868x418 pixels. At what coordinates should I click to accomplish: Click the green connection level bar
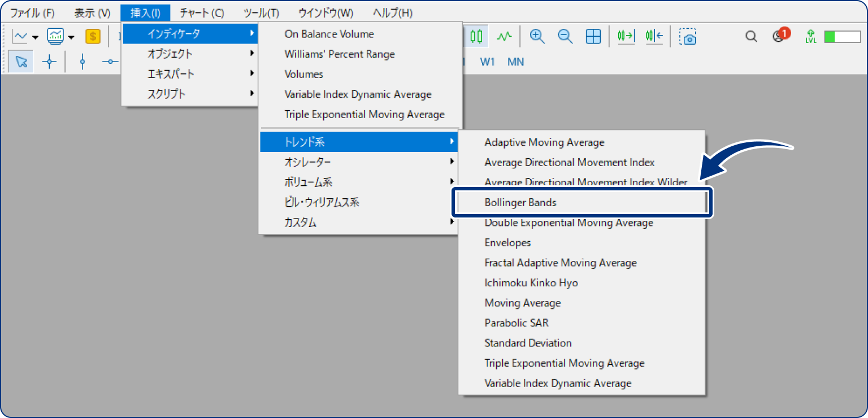841,37
